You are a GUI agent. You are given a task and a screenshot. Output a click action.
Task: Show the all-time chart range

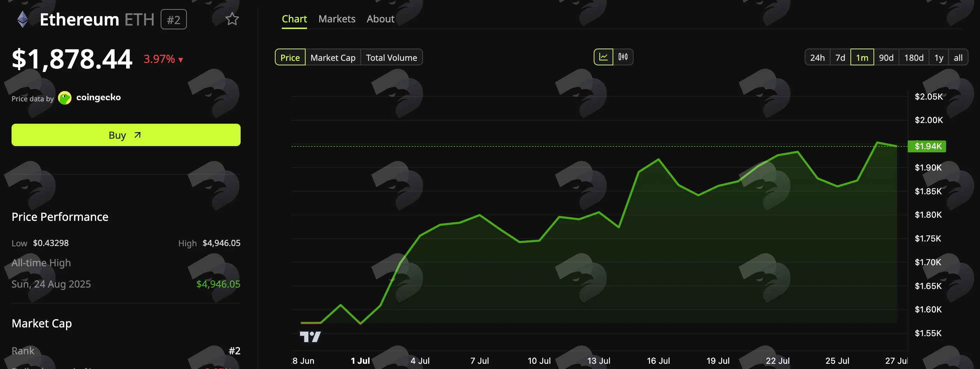pyautogui.click(x=958, y=58)
